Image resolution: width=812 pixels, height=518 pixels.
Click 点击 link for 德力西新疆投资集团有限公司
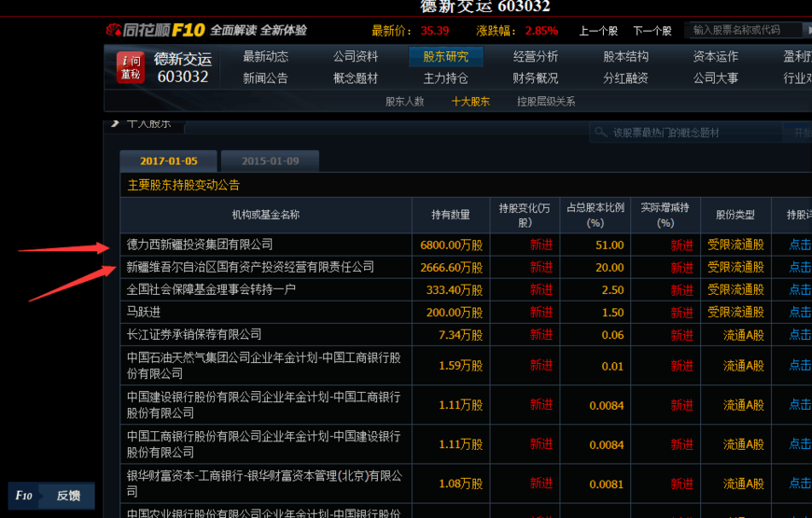pyautogui.click(x=800, y=245)
